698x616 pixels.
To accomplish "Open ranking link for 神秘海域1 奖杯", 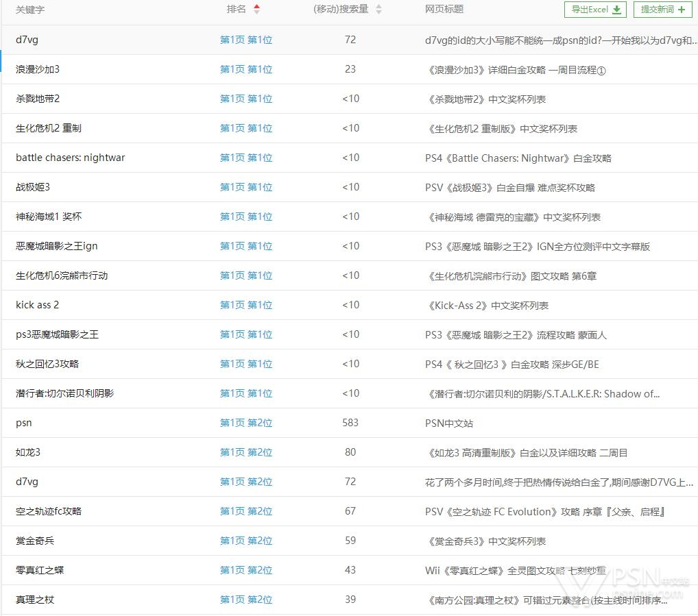I will 246,217.
